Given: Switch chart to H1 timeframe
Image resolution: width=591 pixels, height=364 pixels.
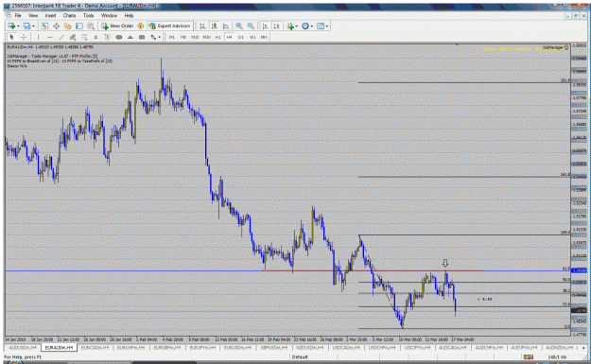Looking at the screenshot, I should 217,37.
